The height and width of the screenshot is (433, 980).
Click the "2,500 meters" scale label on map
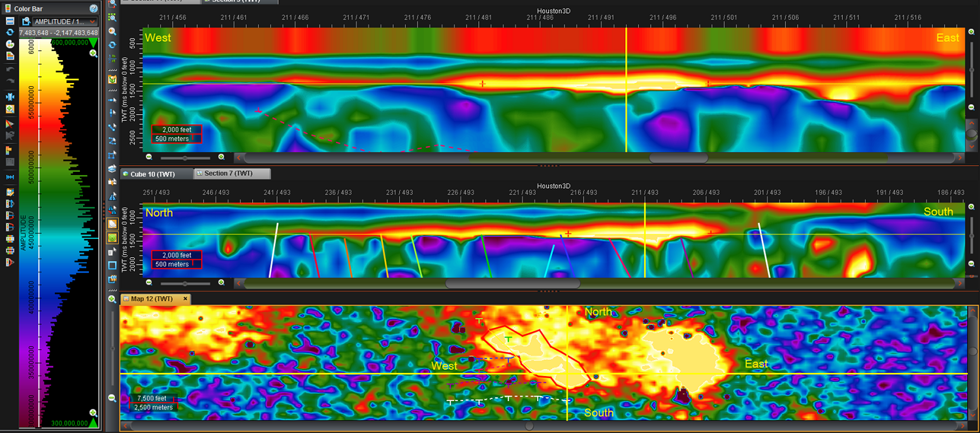(154, 408)
